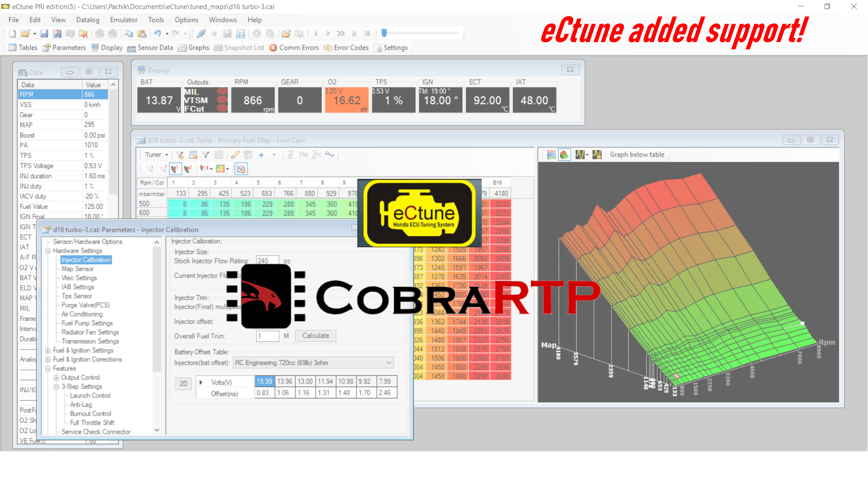
Task: Collapse the Hardware Settings tree branch
Action: tap(47, 251)
